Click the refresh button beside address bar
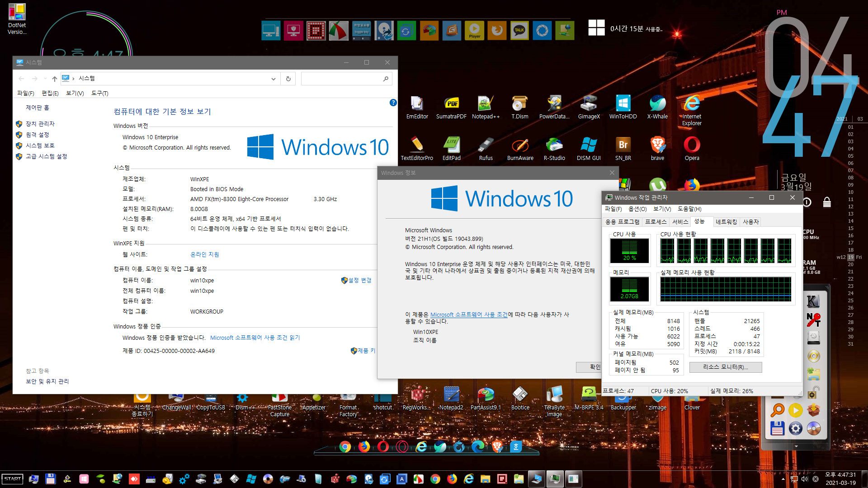The image size is (868, 488). tap(288, 79)
